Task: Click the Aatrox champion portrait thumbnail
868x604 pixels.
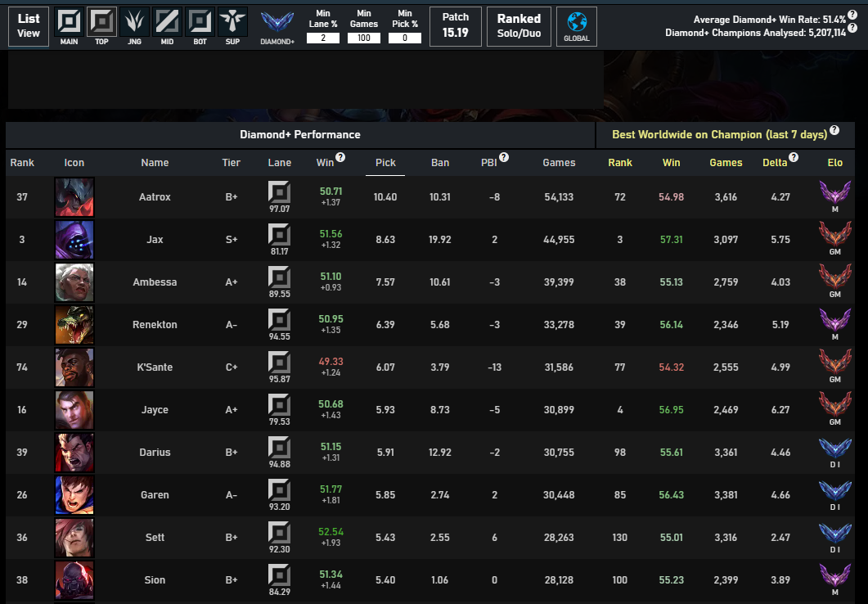Action: tap(74, 197)
